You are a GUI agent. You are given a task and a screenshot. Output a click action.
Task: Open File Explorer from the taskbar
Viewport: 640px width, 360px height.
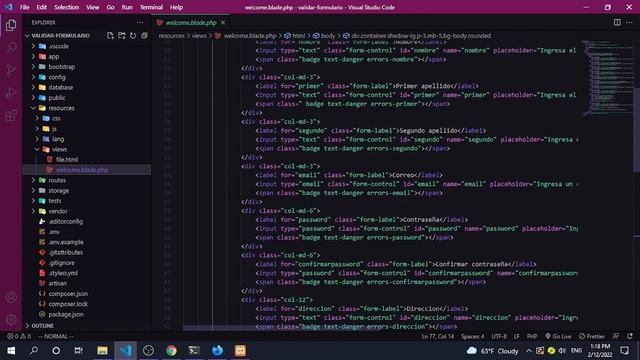click(102, 351)
